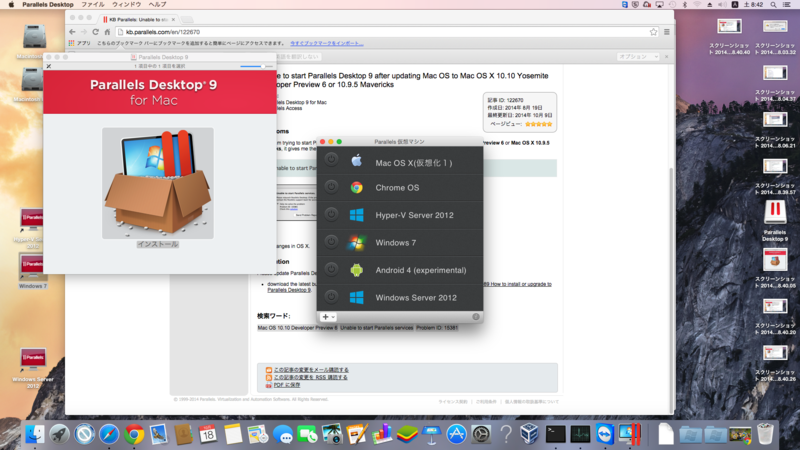Open TeamViewer in the Dock

point(605,434)
